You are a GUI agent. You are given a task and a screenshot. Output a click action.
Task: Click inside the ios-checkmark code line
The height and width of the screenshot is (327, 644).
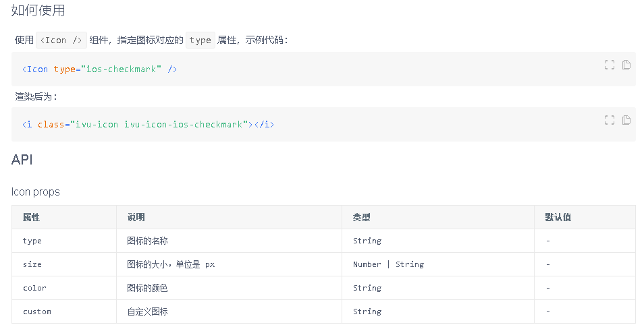point(100,69)
